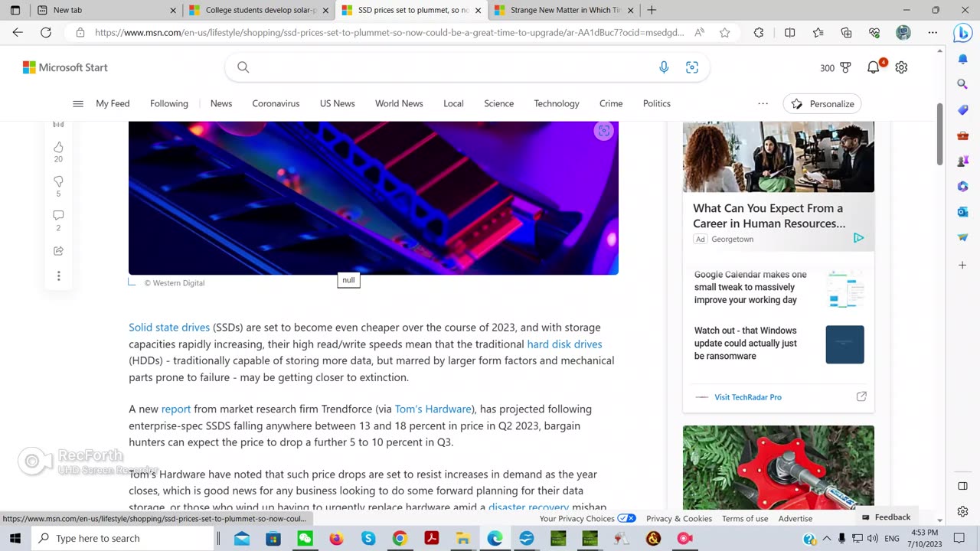
Task: Click the Microsoft Start logo
Action: click(65, 67)
